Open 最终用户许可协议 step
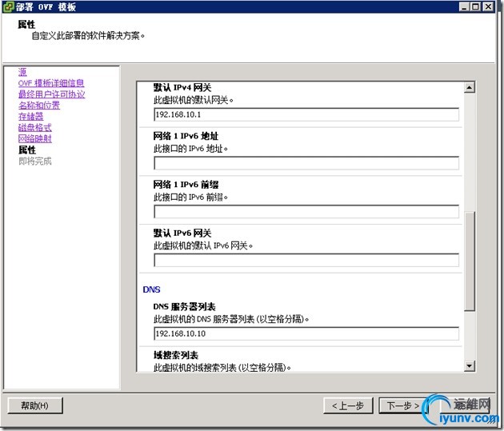The width and height of the screenshot is (504, 431). click(51, 94)
